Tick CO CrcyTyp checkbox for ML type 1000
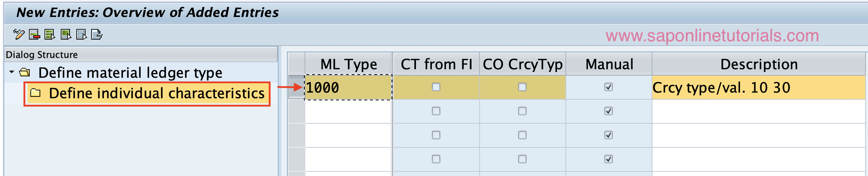This screenshot has height=176, width=868. click(x=522, y=87)
